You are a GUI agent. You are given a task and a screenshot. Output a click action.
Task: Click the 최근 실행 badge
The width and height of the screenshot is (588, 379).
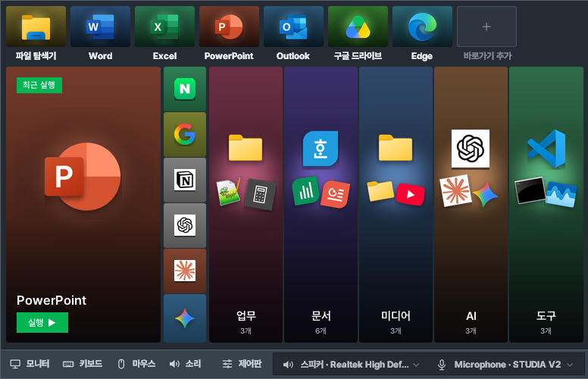point(39,85)
